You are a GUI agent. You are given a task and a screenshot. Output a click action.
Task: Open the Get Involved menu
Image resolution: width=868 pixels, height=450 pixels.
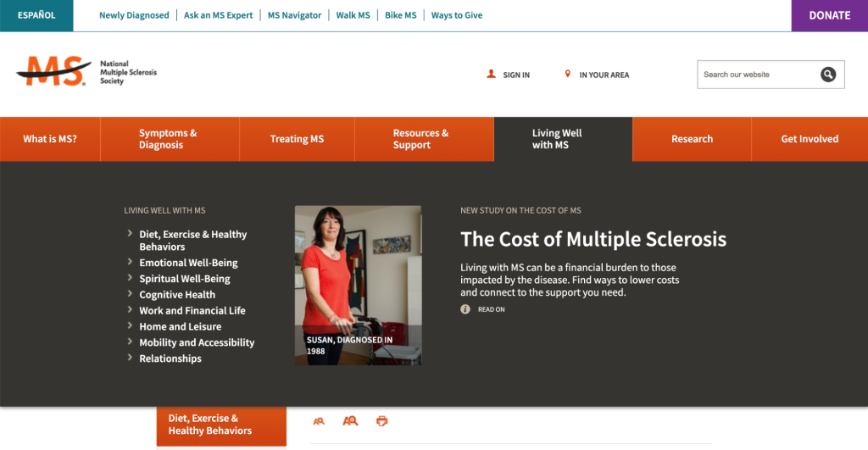tap(810, 139)
